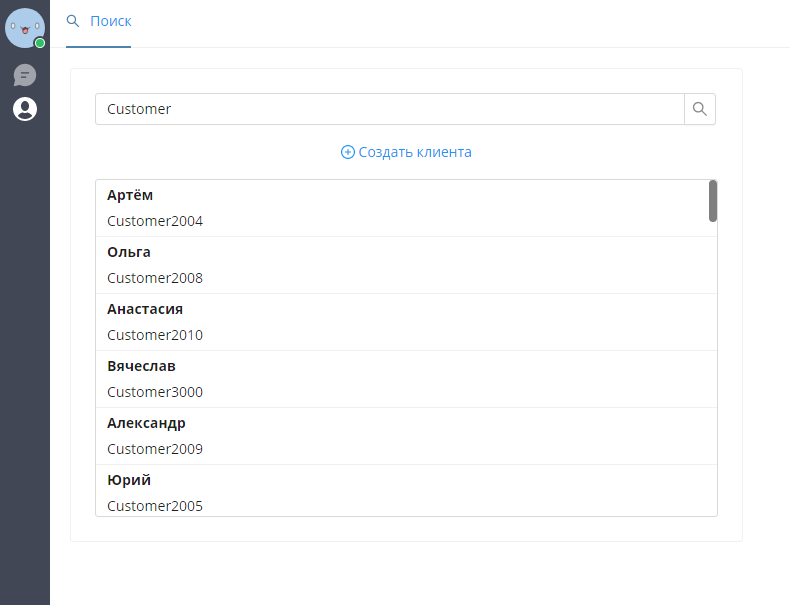Image resolution: width=790 pixels, height=605 pixels.
Task: Click the Customer2009 login text
Action: [155, 449]
